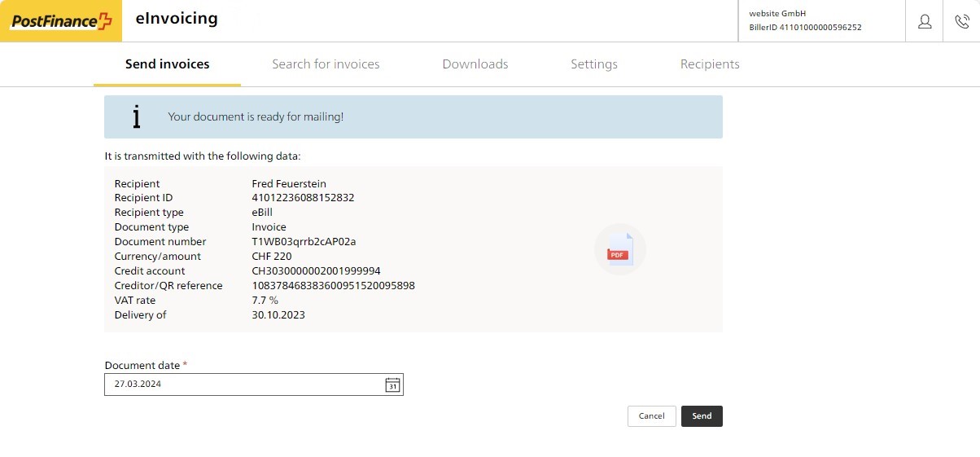Select QR reference 108378468383600951520095898
The height and width of the screenshot is (457, 980).
tap(334, 286)
